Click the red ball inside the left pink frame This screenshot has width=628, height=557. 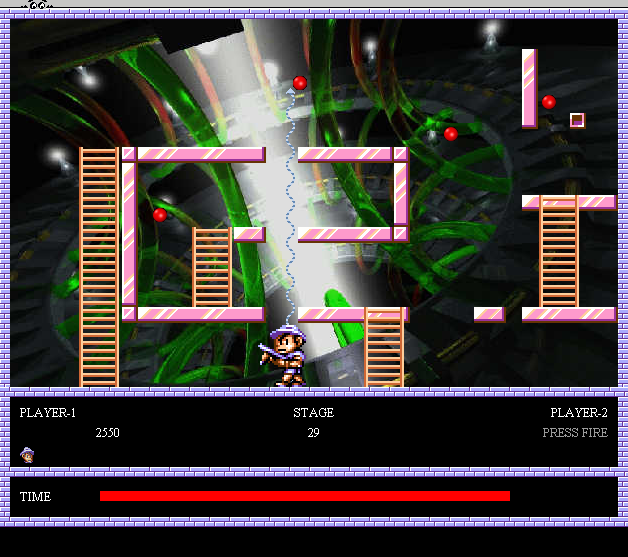(160, 215)
